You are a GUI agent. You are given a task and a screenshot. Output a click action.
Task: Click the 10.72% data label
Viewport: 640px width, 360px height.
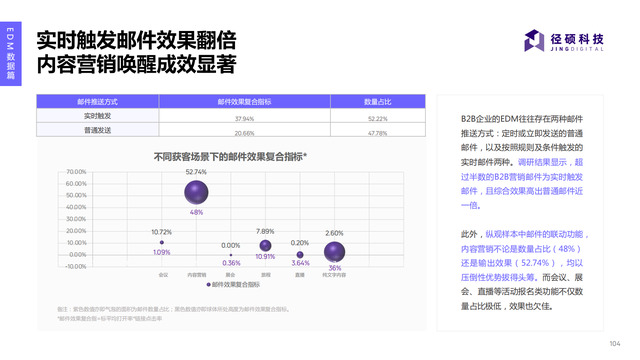point(162,232)
